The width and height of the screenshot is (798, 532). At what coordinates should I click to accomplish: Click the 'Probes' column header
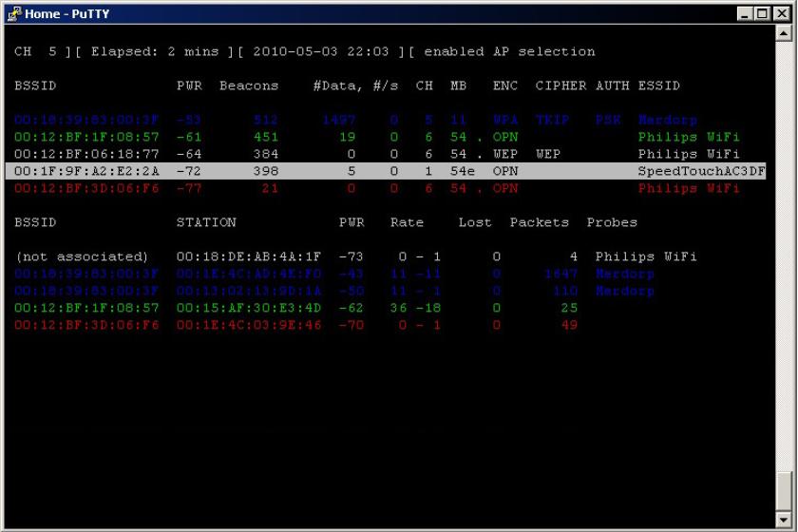(612, 222)
